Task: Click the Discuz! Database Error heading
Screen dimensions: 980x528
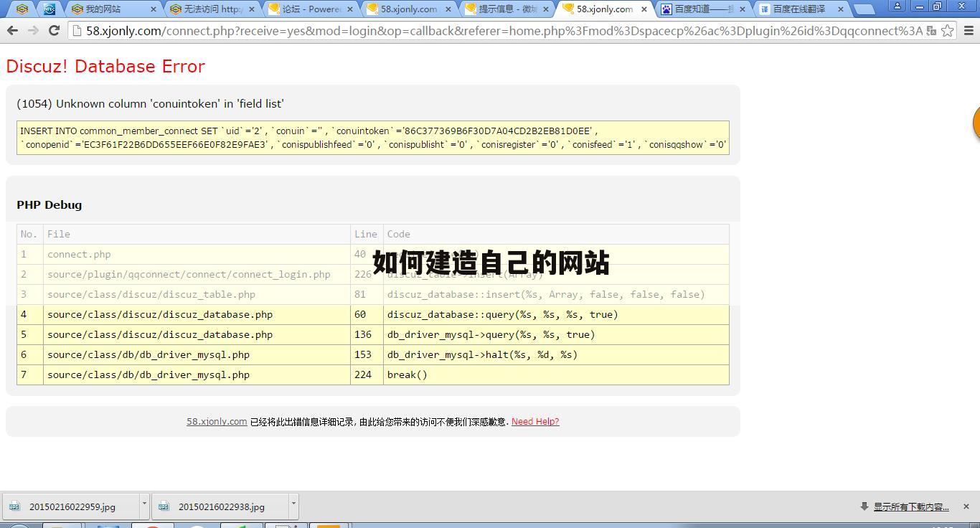Action: point(105,66)
